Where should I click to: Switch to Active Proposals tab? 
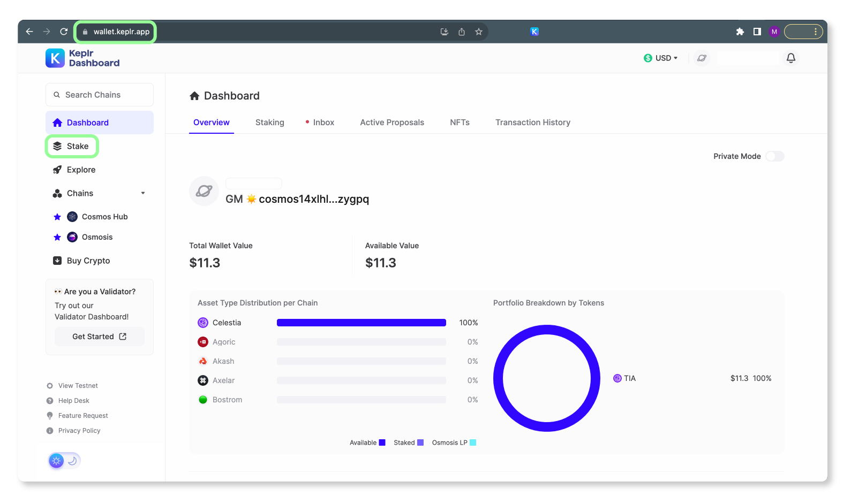[392, 123]
